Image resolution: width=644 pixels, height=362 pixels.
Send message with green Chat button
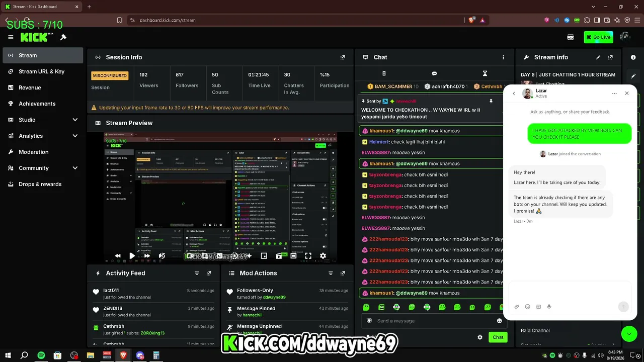(x=498, y=337)
